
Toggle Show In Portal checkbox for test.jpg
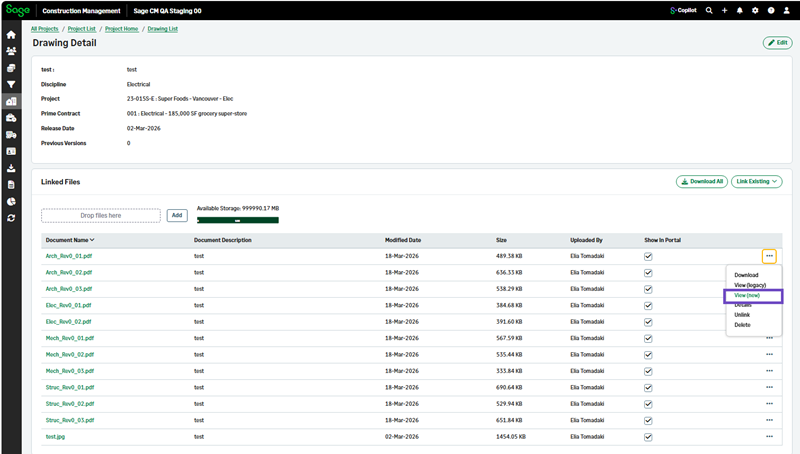tap(648, 436)
